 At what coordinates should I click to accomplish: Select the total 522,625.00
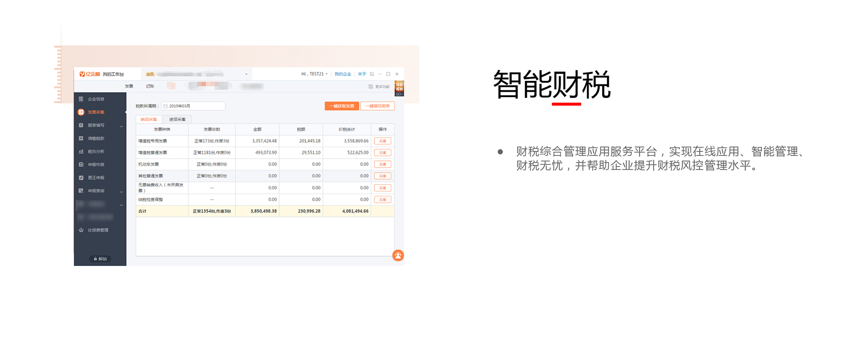point(358,153)
